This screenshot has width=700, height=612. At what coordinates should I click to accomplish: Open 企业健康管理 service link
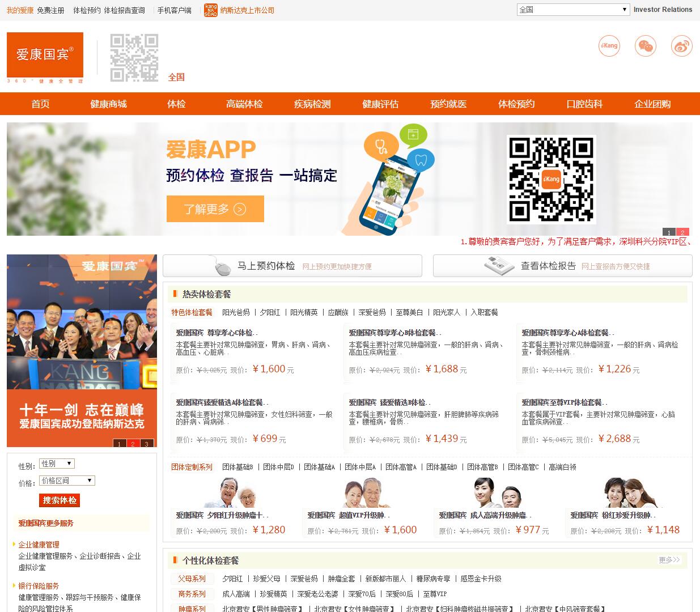(39, 545)
